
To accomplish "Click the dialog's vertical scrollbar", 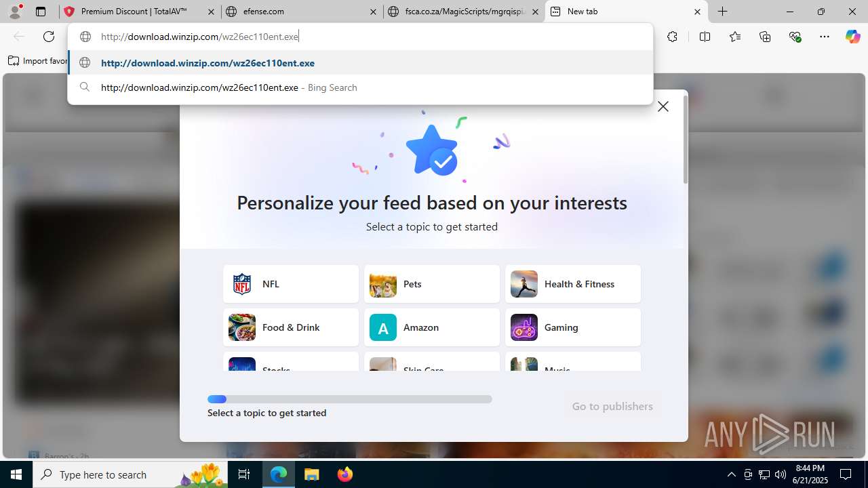I will [686, 139].
